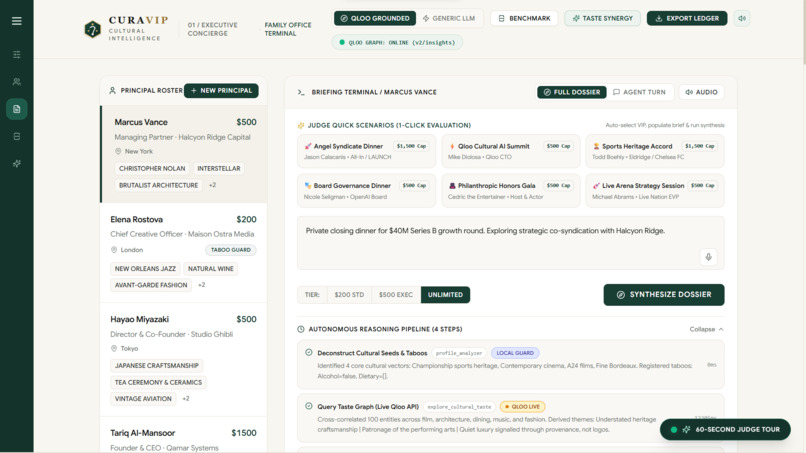Click the Christopher Nolan tag
The width and height of the screenshot is (806, 453).
(152, 169)
